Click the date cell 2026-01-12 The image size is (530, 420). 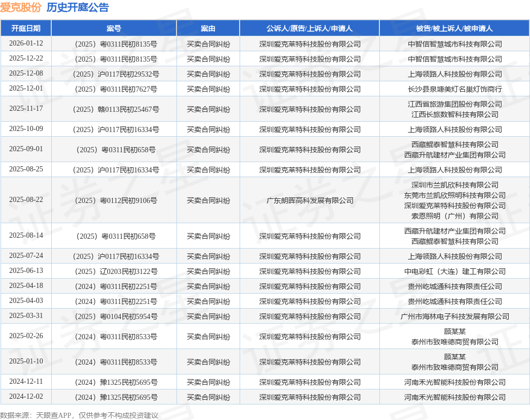click(x=26, y=44)
